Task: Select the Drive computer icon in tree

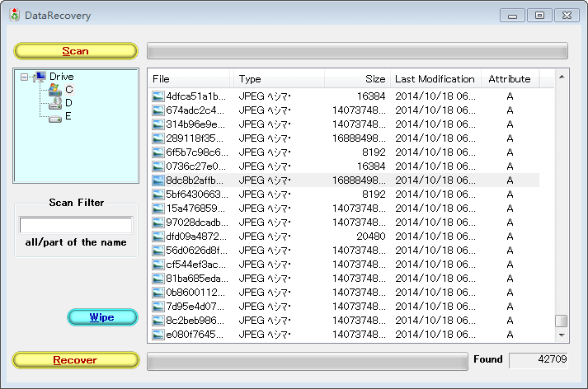Action: pos(40,77)
